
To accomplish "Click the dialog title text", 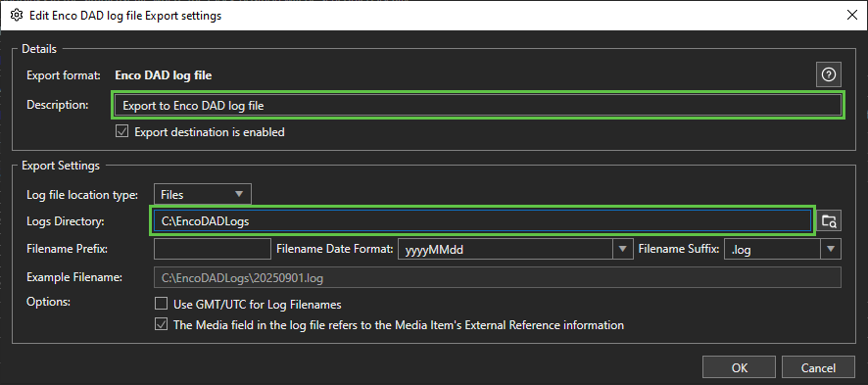I will [125, 16].
